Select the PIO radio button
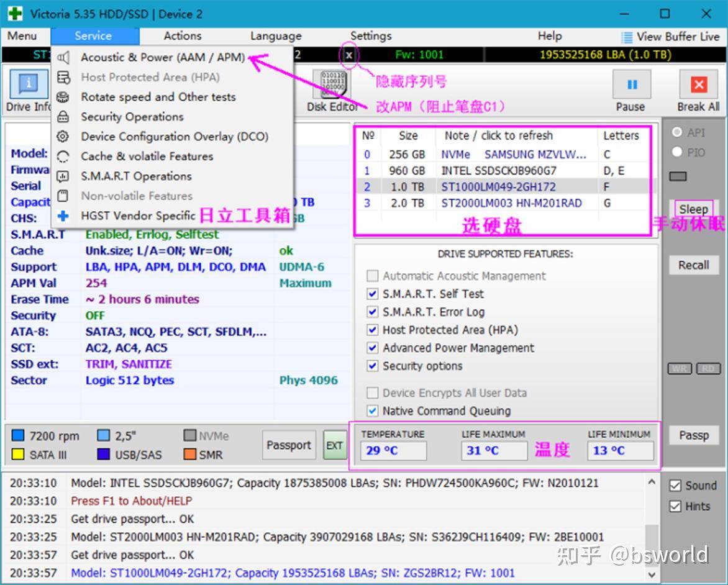The image size is (728, 585). (x=677, y=152)
